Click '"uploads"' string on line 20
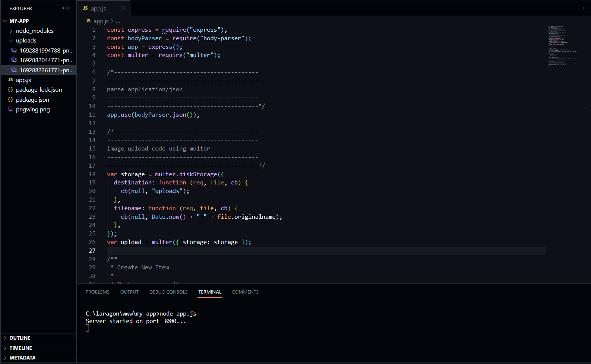The height and width of the screenshot is (364, 591). [167, 191]
